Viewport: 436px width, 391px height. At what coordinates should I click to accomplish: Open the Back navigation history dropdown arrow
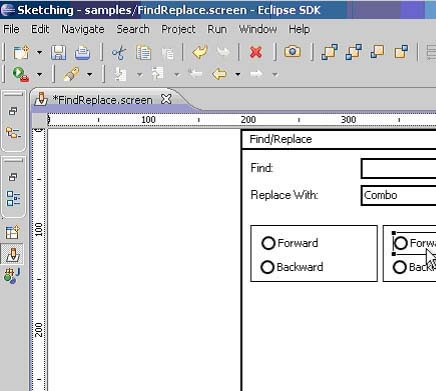[238, 74]
